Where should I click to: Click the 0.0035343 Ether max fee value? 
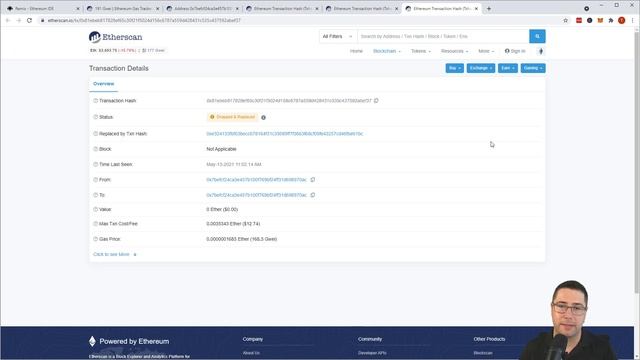233,224
